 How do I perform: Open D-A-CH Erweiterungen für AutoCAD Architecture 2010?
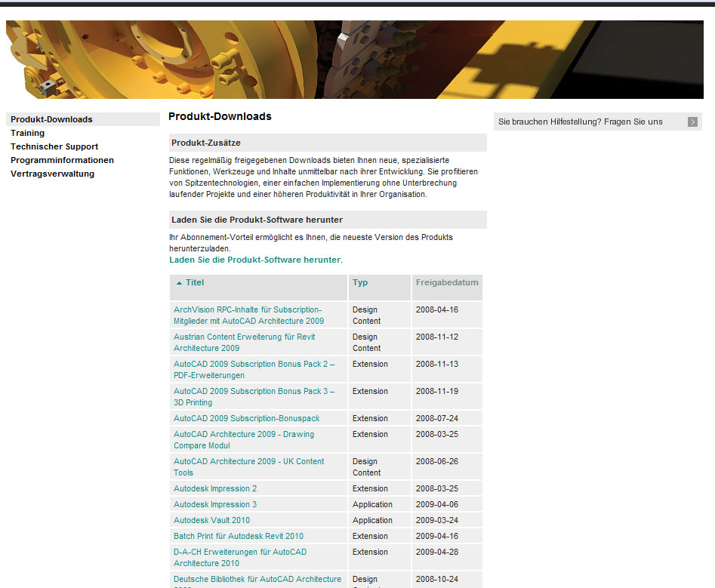(x=240, y=558)
